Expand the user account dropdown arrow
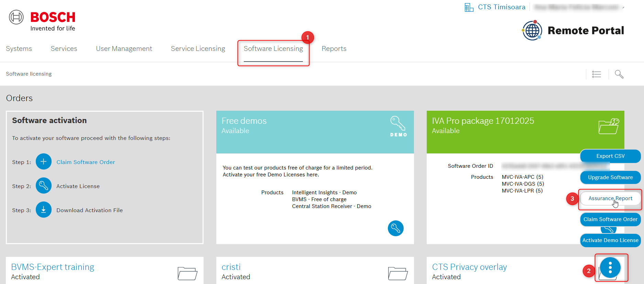This screenshot has height=284, width=644. [623, 7]
